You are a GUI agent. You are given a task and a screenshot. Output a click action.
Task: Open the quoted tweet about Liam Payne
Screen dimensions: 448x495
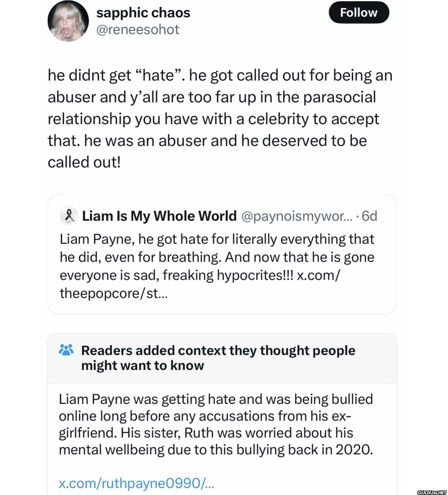(x=222, y=254)
